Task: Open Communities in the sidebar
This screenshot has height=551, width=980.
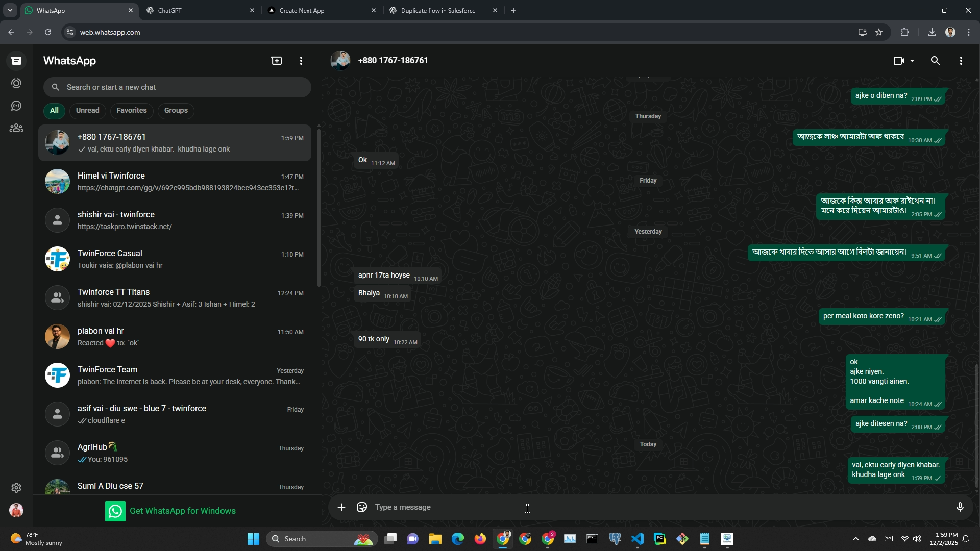Action: coord(16,128)
